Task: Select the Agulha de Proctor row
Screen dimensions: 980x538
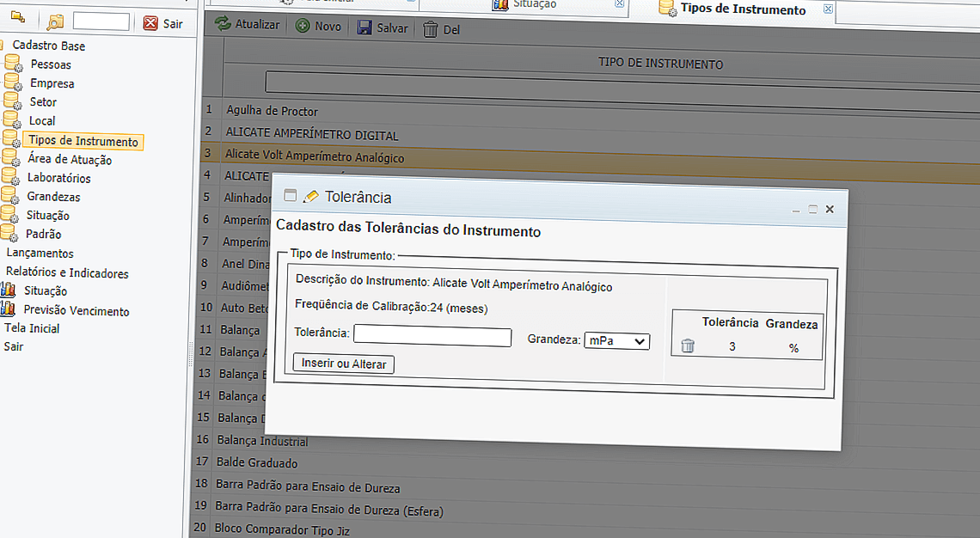Action: pos(272,111)
